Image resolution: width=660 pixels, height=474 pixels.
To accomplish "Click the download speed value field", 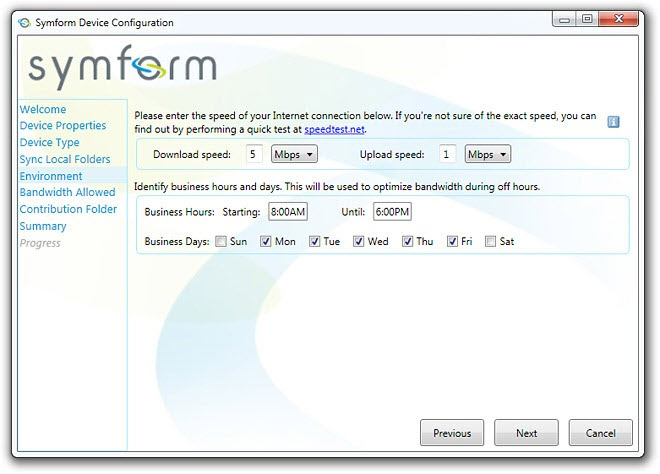I will [x=254, y=154].
